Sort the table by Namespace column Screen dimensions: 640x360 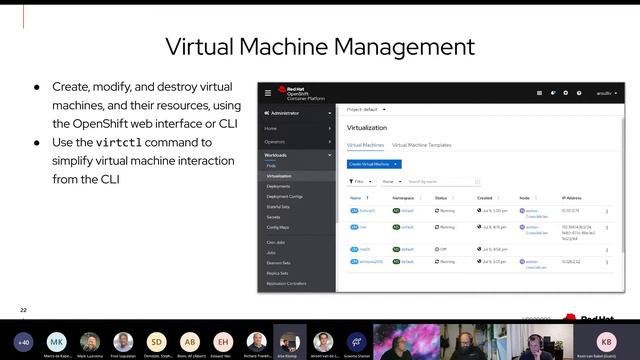click(403, 198)
